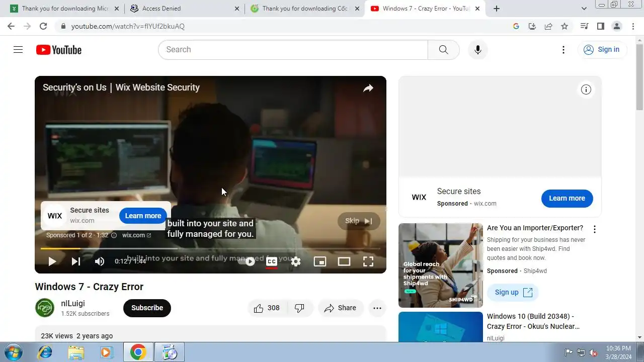Open YouTube settings three-dot menu
644x362 pixels.
563,50
